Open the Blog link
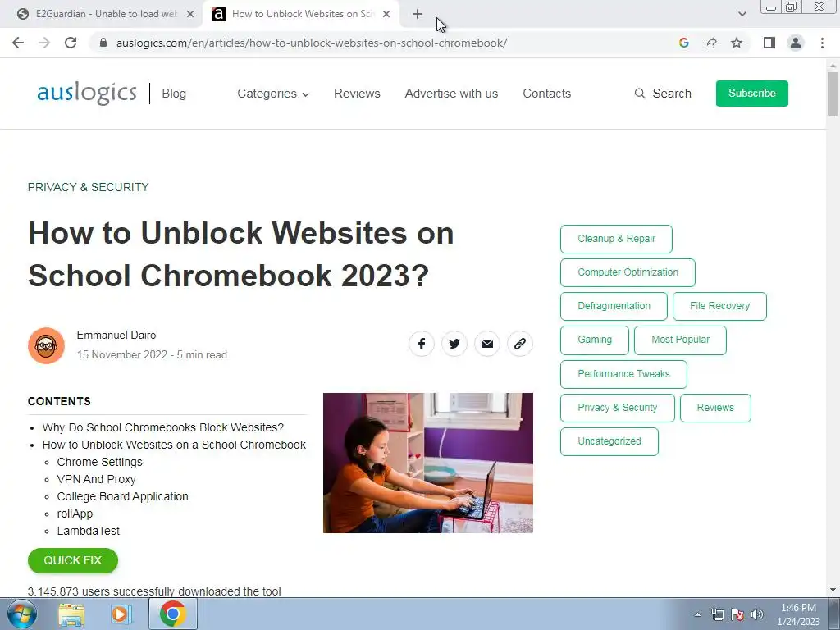This screenshot has width=840, height=630. pos(174,94)
